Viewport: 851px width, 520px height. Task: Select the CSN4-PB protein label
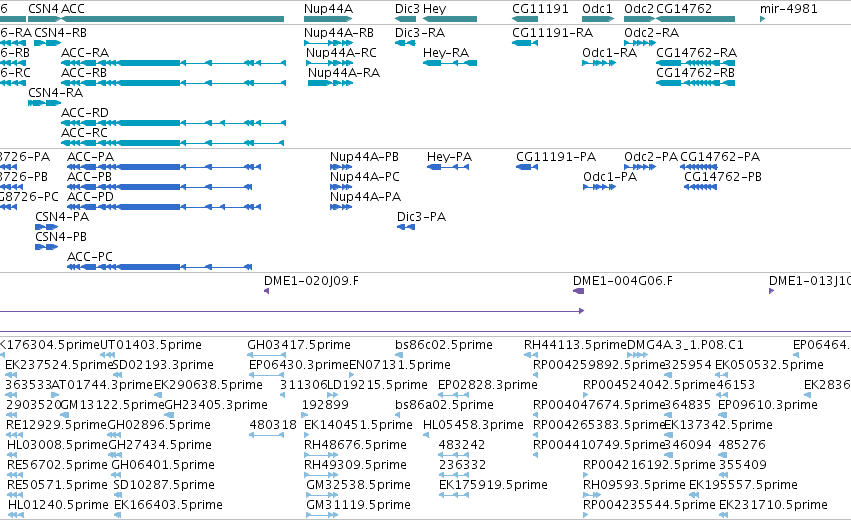[61, 237]
